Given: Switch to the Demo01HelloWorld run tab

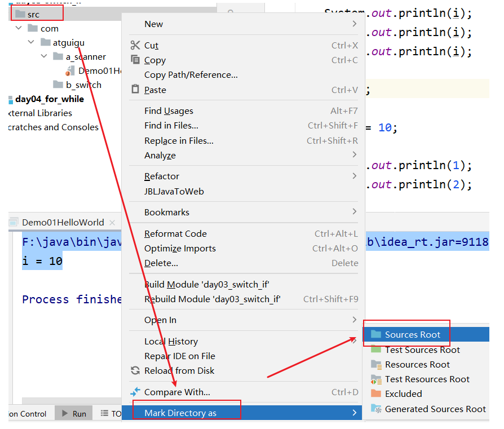Looking at the screenshot, I should point(63,222).
